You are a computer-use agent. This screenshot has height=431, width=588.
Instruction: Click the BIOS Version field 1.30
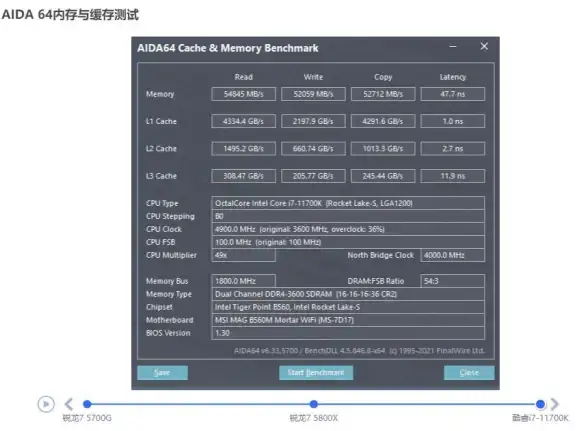[x=348, y=333]
